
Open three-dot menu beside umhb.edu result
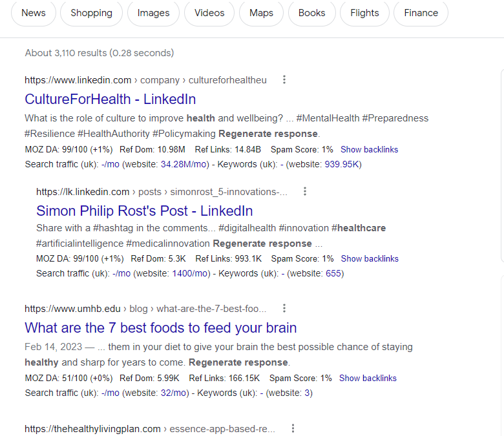click(284, 309)
